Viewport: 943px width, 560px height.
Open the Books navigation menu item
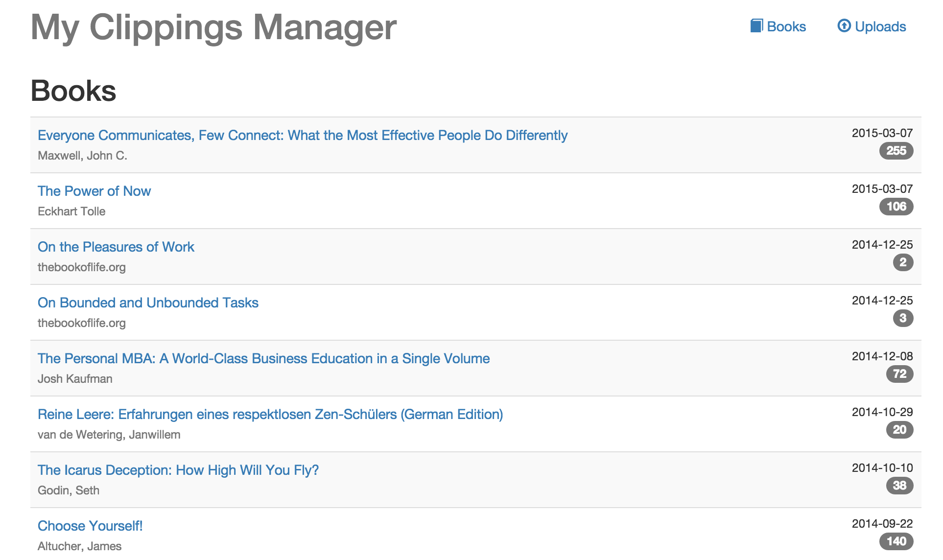click(x=786, y=26)
